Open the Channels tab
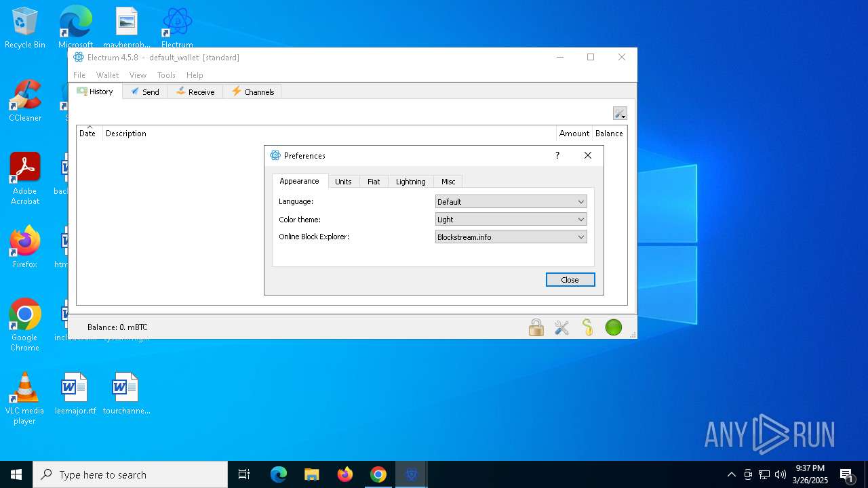 pos(253,92)
